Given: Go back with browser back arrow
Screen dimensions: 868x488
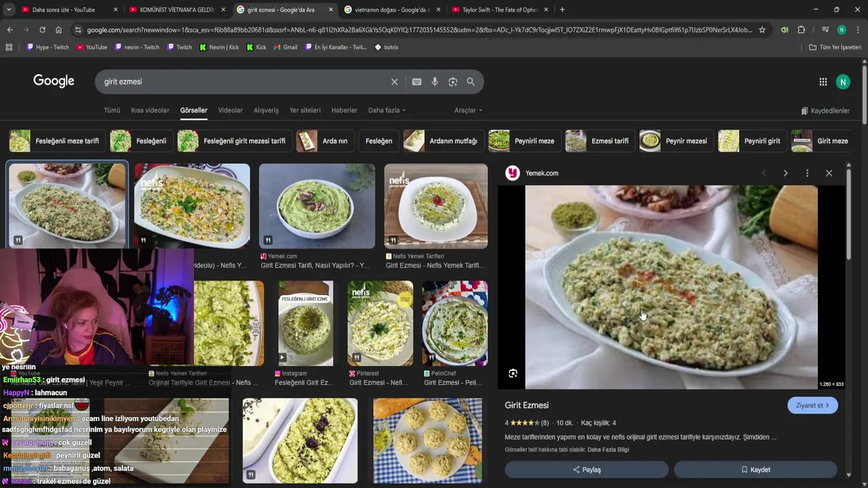Looking at the screenshot, I should (9, 30).
